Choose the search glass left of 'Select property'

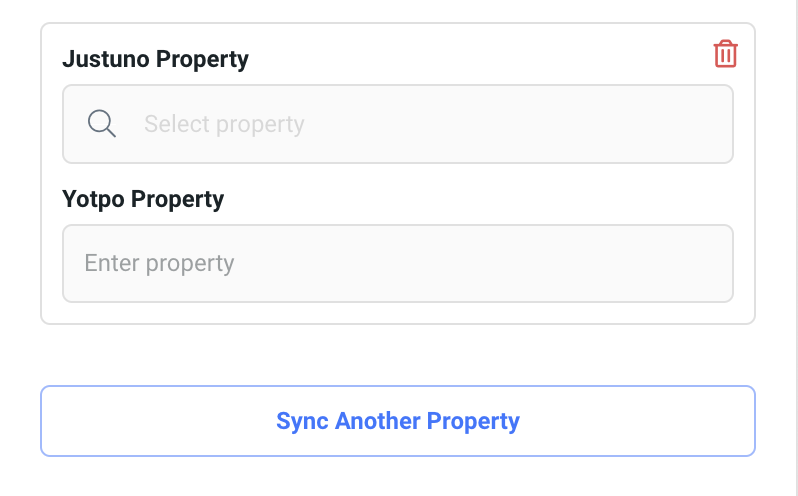pyautogui.click(x=102, y=124)
